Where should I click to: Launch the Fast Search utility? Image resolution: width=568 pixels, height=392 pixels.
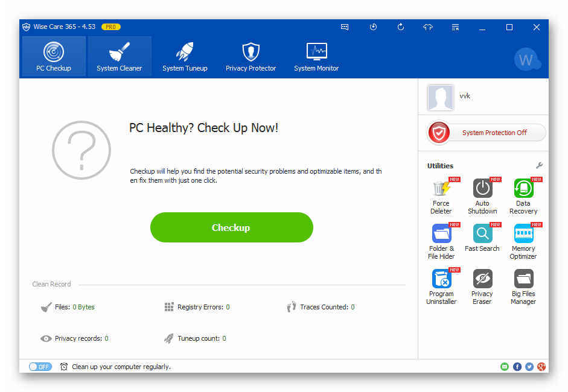click(482, 238)
